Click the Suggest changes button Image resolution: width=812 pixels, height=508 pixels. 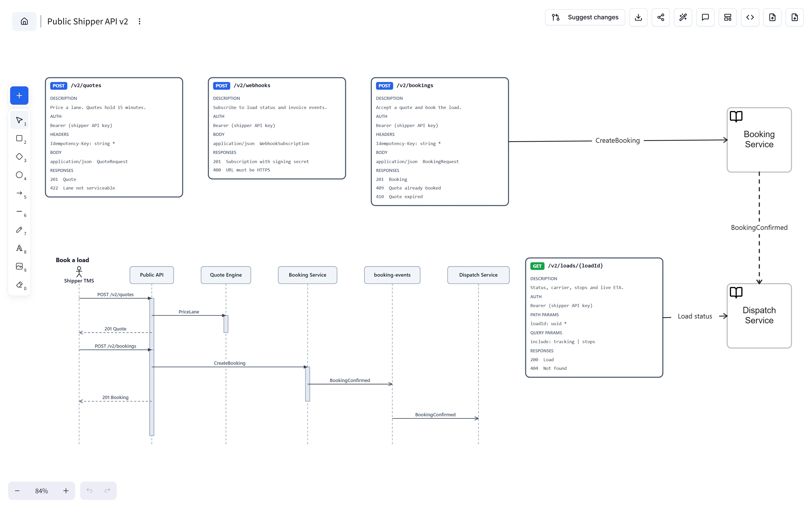[x=585, y=17]
